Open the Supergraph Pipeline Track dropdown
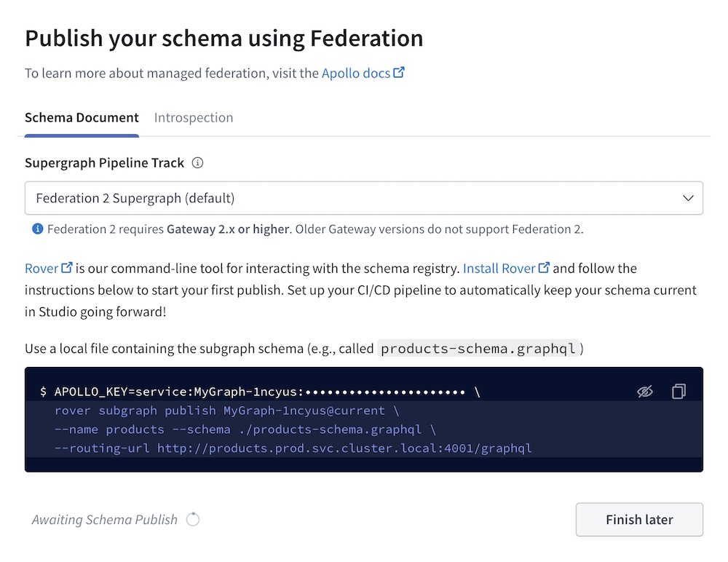 (x=364, y=197)
